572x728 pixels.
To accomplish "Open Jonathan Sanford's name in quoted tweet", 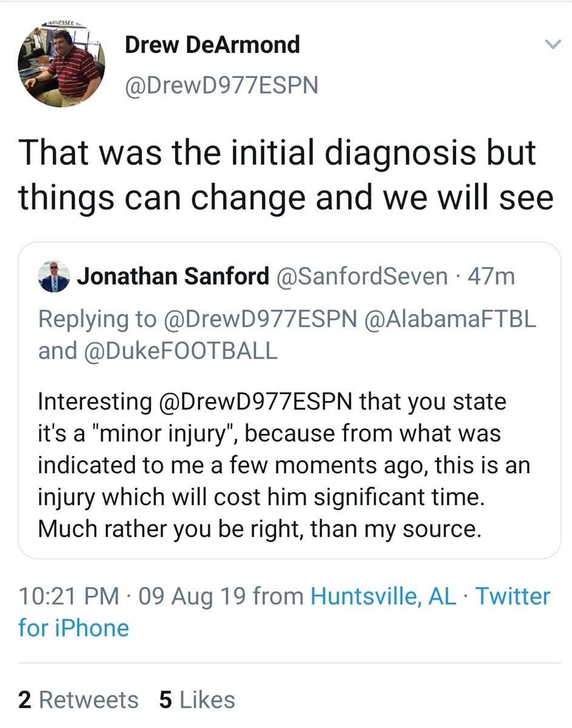I will [173, 277].
